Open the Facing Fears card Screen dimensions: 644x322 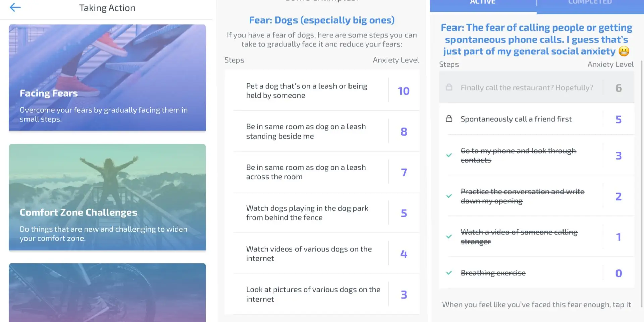click(x=107, y=77)
